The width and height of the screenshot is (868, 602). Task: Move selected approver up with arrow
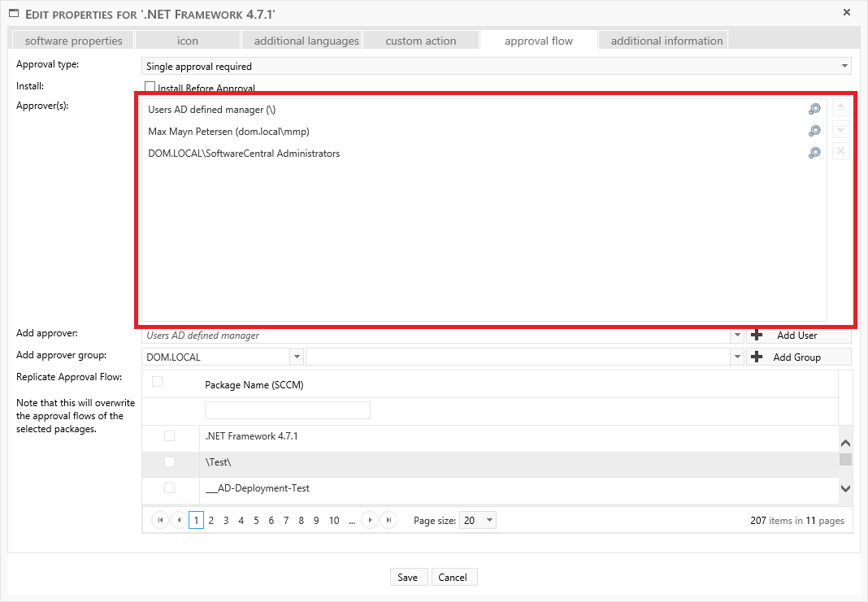[840, 108]
